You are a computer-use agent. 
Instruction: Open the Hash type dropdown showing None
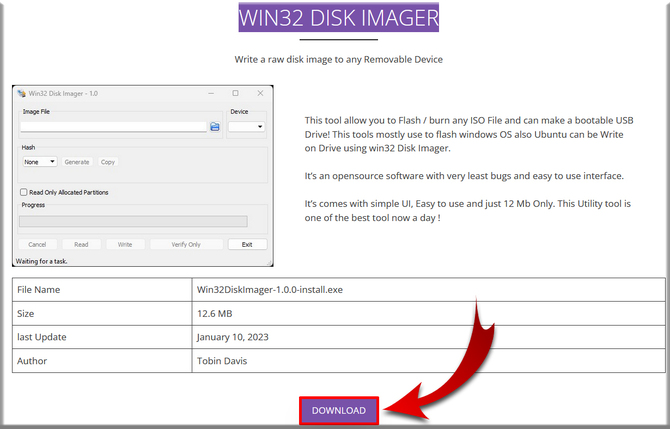point(40,162)
